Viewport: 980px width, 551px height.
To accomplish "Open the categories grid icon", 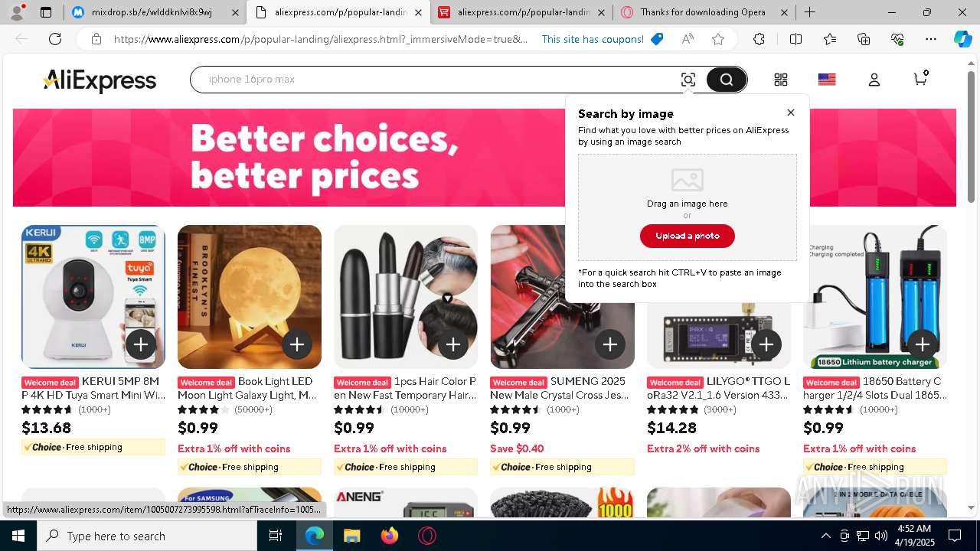I will coord(781,80).
